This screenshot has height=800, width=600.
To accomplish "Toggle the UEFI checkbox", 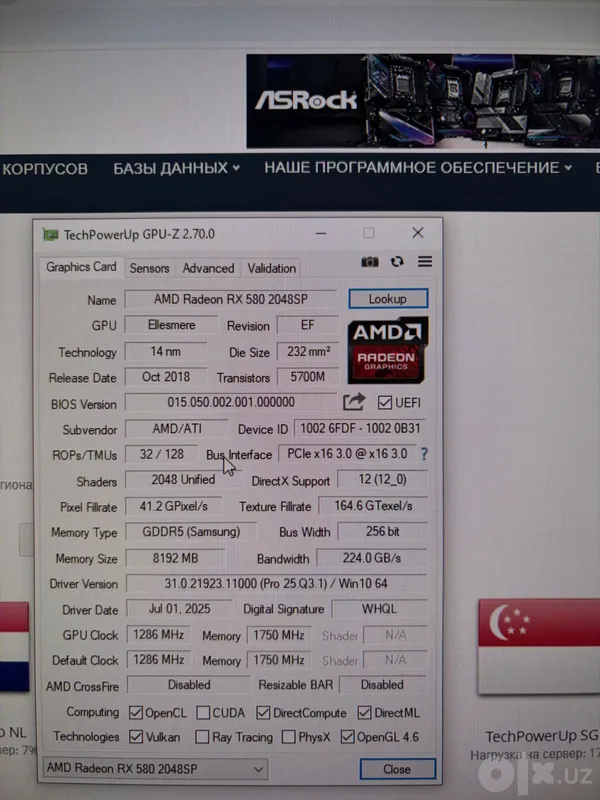I will point(385,403).
